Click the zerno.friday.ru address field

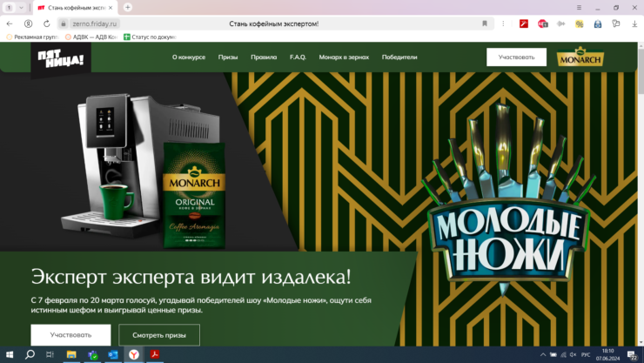95,24
